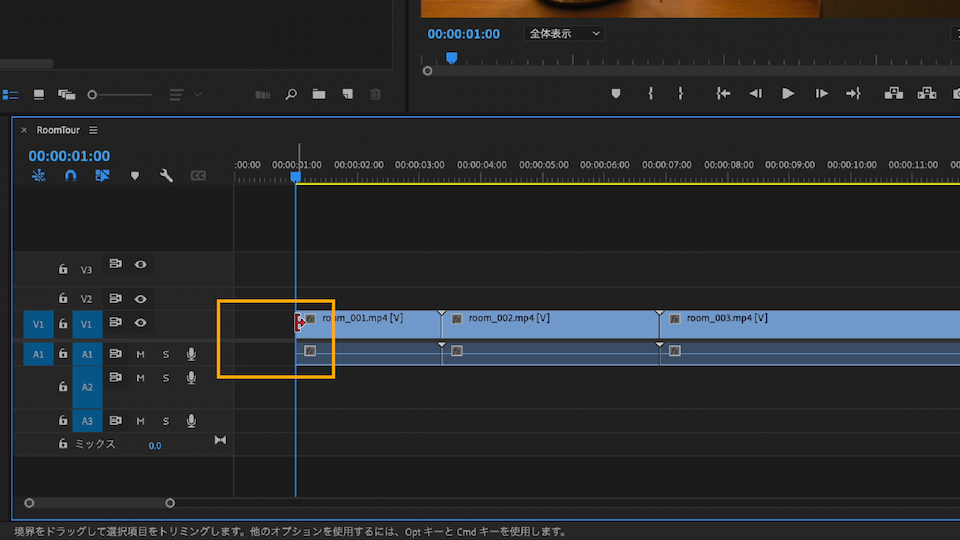Image resolution: width=960 pixels, height=540 pixels.
Task: Hide the V3 track with eye icon
Action: [141, 265]
